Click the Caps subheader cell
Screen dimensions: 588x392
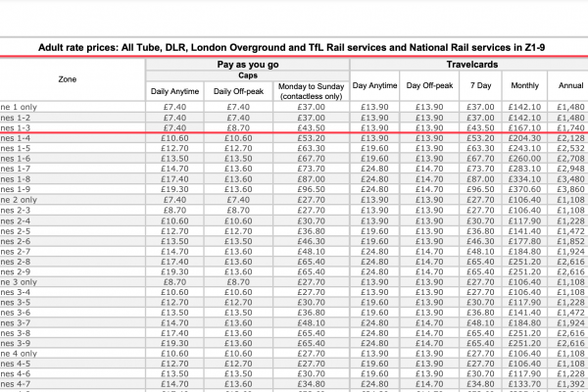coord(247,74)
